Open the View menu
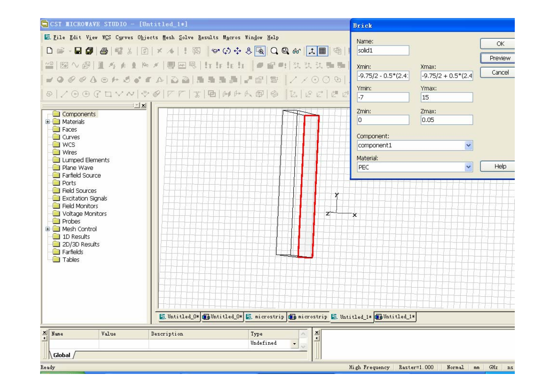The width and height of the screenshot is (555, 392). (x=91, y=37)
